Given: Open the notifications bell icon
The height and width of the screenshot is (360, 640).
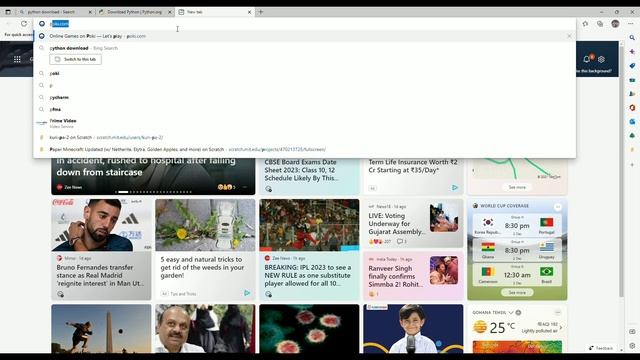Looking at the screenshot, I should 587,59.
